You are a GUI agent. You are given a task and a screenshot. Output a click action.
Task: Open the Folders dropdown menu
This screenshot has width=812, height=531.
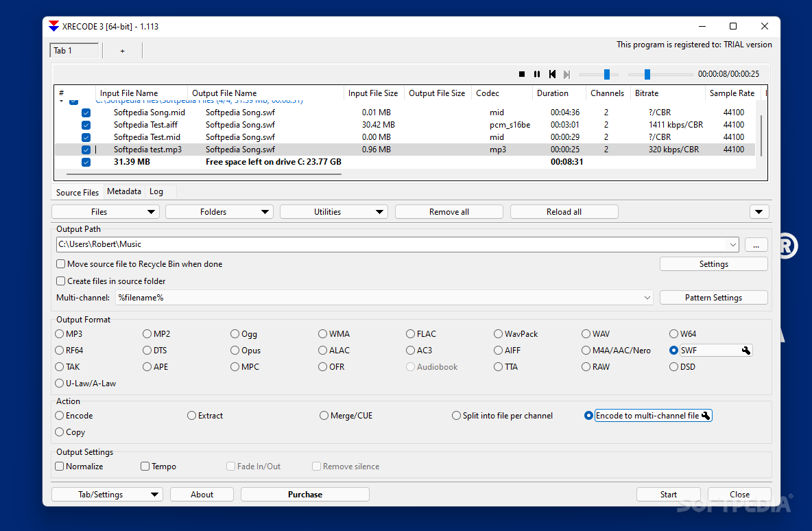tap(219, 212)
